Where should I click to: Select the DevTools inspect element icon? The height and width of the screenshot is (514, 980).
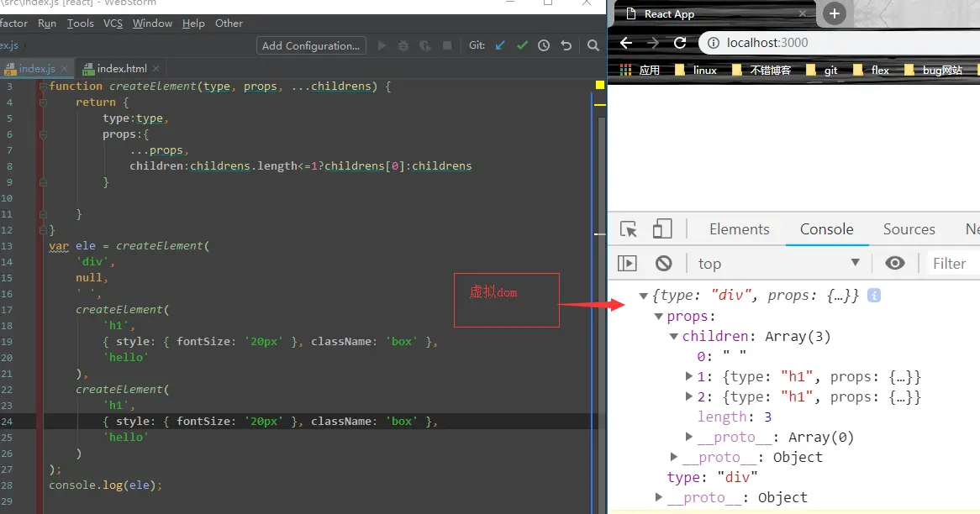628,229
